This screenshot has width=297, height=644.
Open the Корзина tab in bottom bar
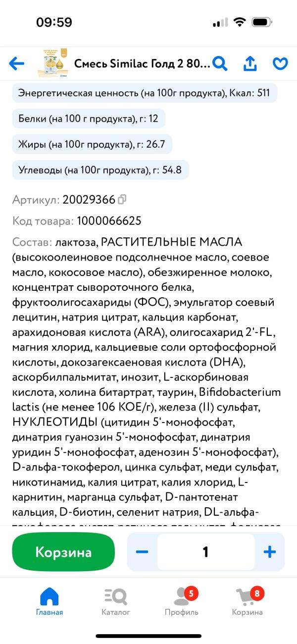click(x=247, y=601)
